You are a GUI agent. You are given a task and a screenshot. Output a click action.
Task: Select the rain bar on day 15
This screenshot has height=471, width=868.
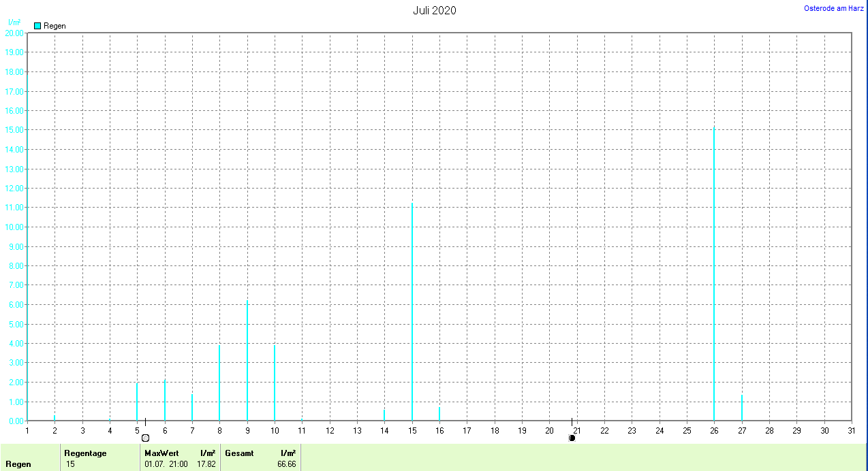pyautogui.click(x=412, y=312)
